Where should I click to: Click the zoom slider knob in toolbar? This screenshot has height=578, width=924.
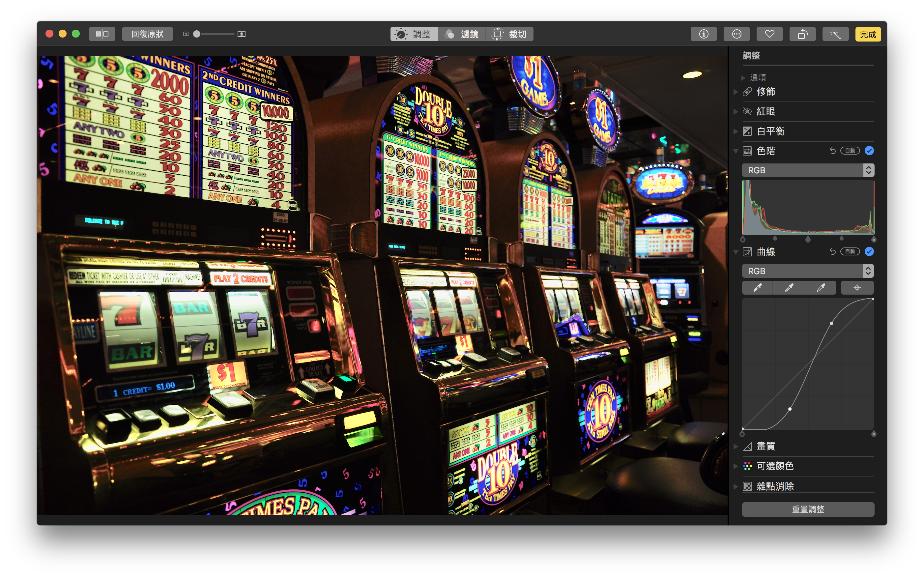coord(196,34)
